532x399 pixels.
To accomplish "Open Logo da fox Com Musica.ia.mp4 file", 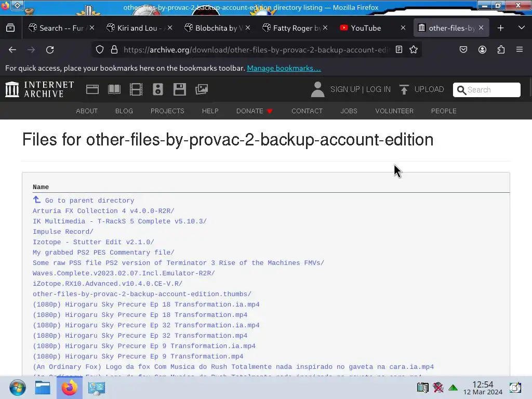I will [233, 367].
